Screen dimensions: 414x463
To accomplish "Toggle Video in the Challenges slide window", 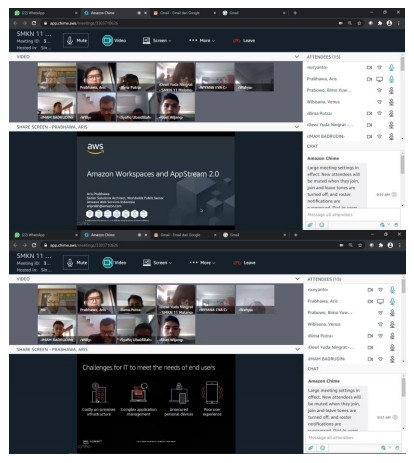I will point(114,263).
